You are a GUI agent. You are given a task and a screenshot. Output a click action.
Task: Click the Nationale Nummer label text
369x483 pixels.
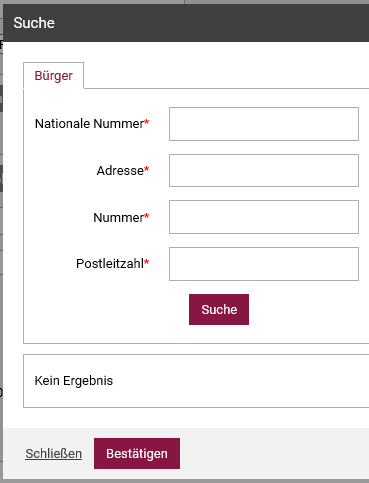coord(89,124)
